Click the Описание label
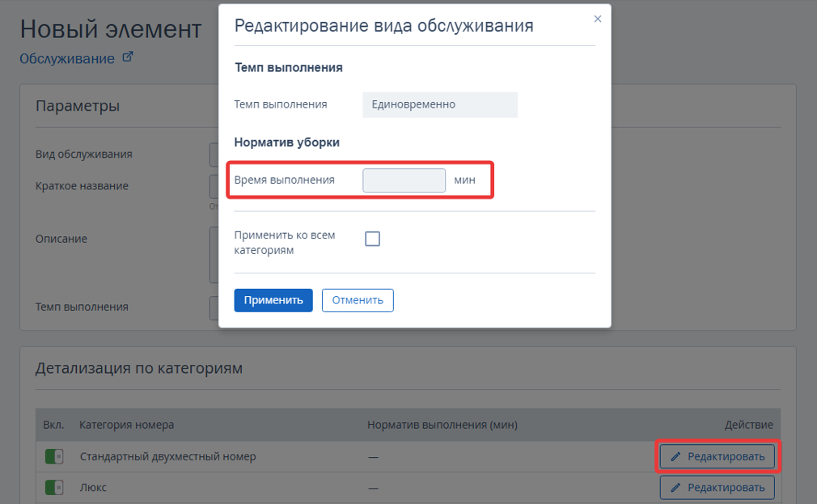 [x=61, y=239]
